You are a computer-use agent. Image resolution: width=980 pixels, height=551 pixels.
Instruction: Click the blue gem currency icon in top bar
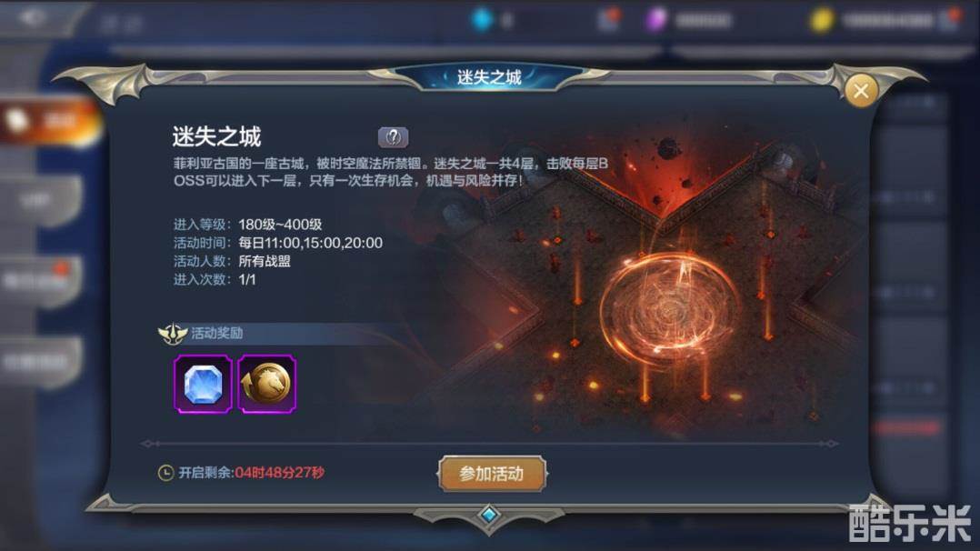point(482,20)
